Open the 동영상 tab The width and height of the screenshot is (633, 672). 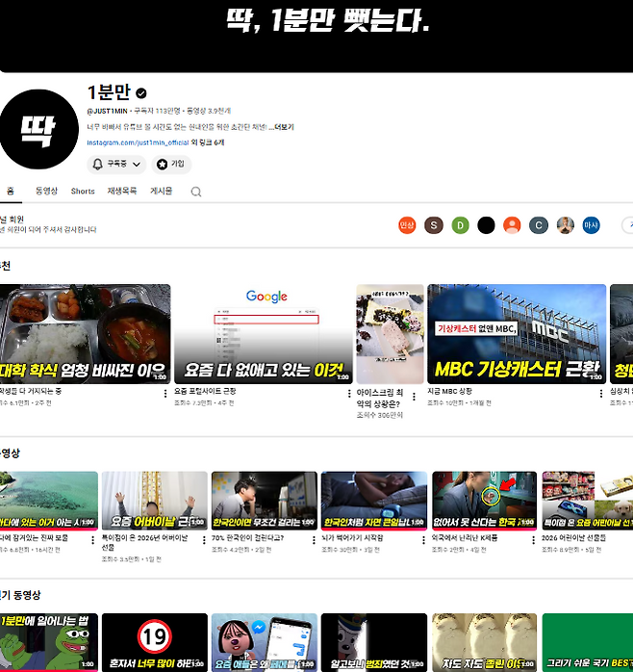(x=46, y=191)
